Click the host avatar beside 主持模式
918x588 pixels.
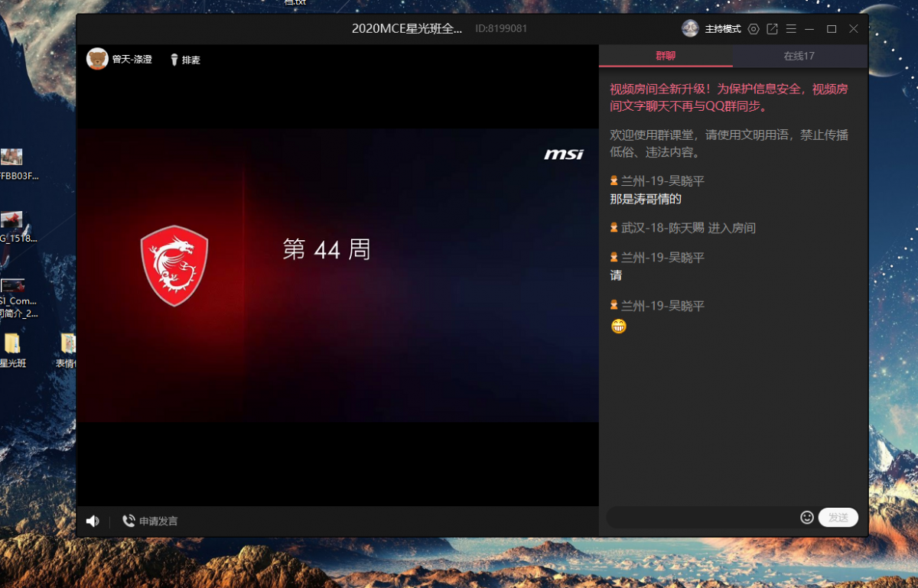[690, 29]
